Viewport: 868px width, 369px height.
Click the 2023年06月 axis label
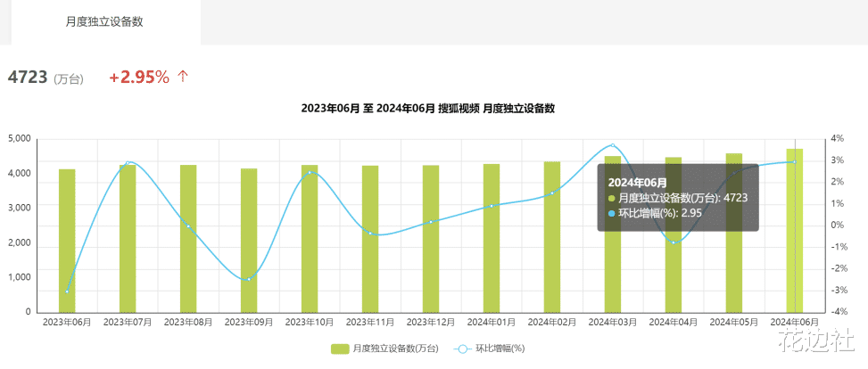[67, 322]
